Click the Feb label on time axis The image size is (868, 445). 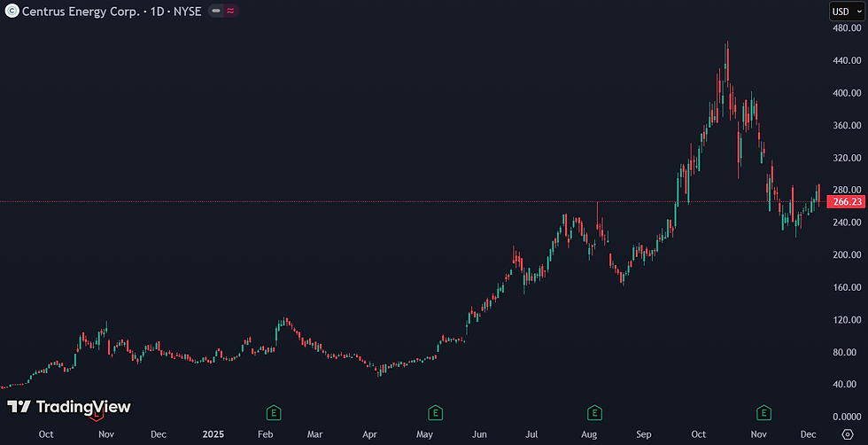[x=265, y=433]
